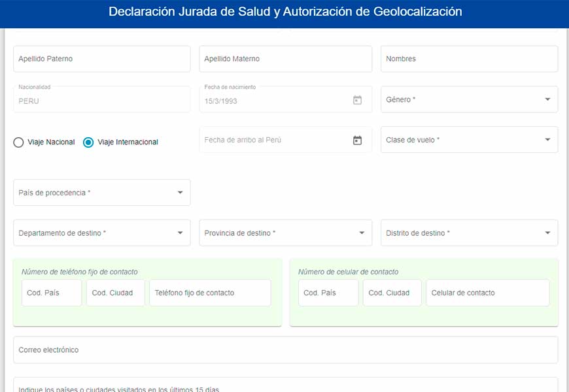Select the Viaje Internacional radio button
This screenshot has height=392, width=569.
pyautogui.click(x=88, y=142)
